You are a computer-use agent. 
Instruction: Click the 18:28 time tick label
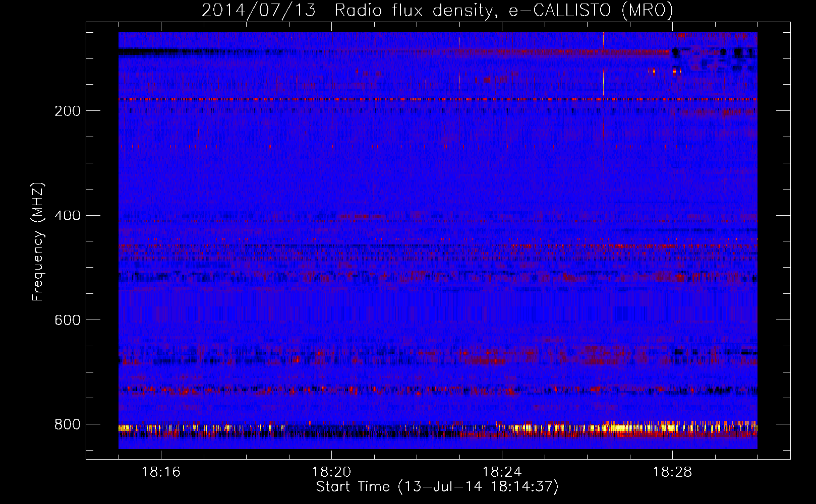click(x=672, y=472)
